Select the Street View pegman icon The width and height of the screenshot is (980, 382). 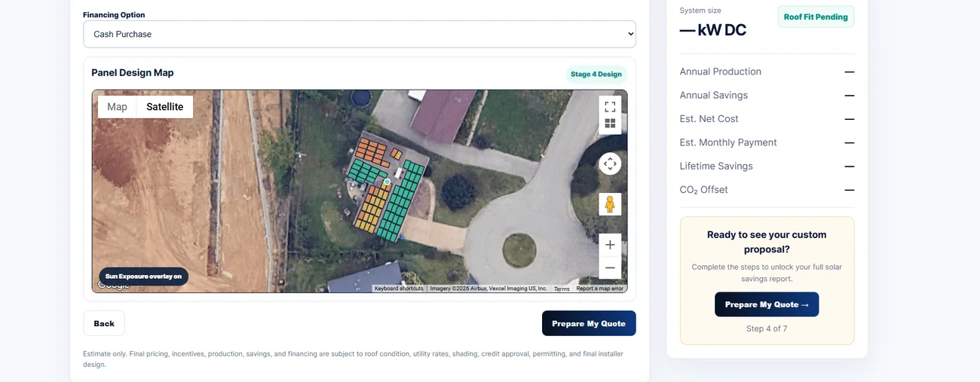[x=610, y=204]
